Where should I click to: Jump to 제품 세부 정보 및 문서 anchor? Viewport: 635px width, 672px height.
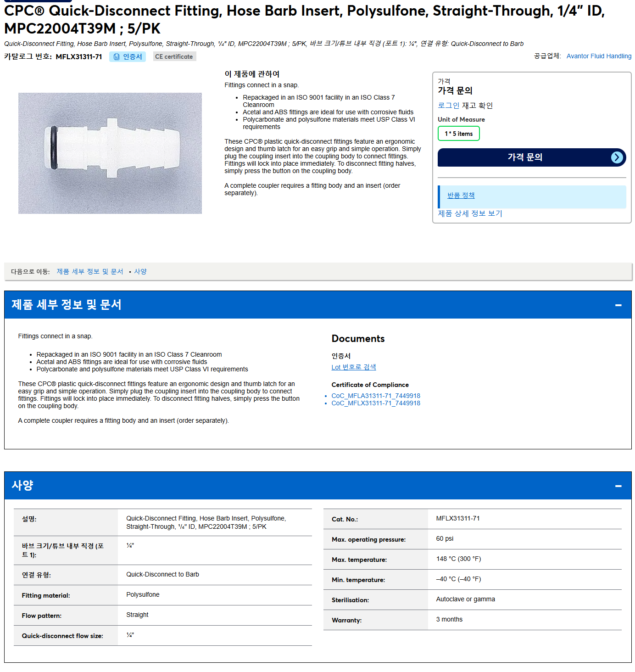click(x=90, y=272)
